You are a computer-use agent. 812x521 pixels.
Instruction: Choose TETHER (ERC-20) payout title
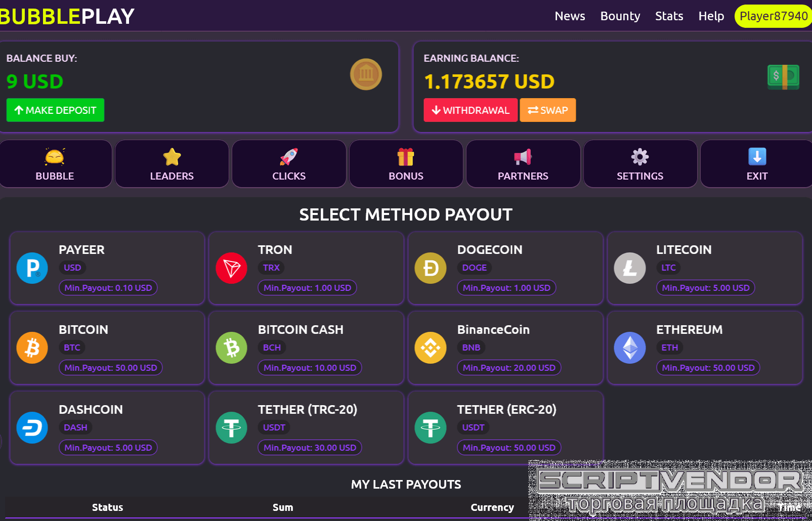click(507, 410)
